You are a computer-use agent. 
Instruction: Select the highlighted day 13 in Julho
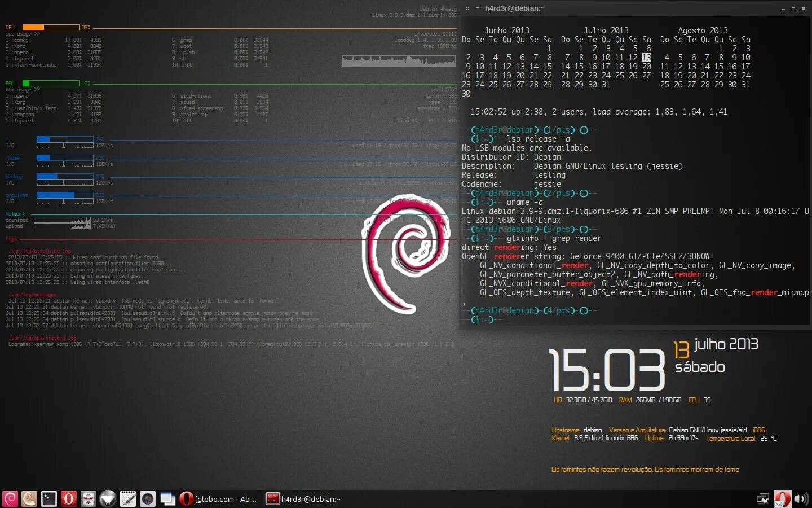click(x=646, y=58)
